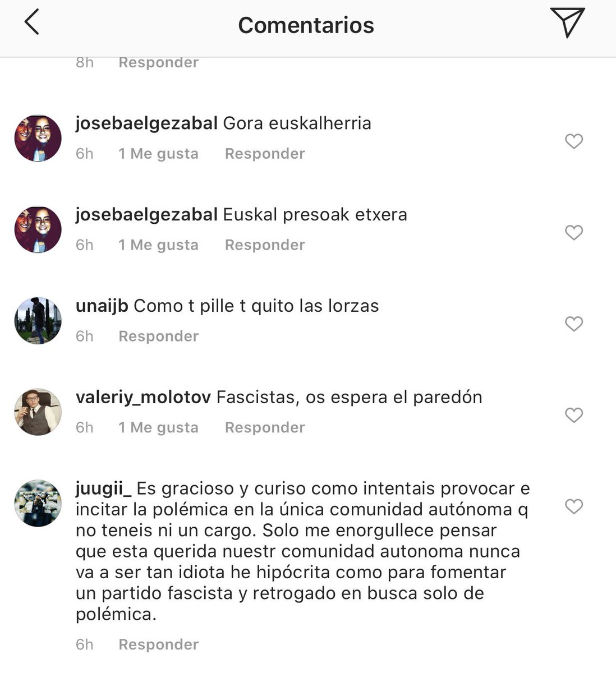The width and height of the screenshot is (616, 673).
Task: Reply to unaijb's comment
Action: (159, 336)
